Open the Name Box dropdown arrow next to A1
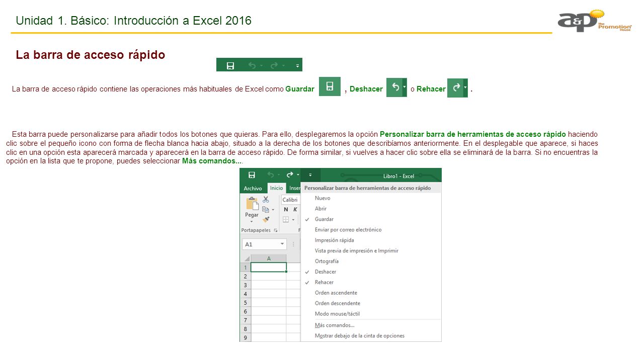644x362 pixels. [282, 244]
